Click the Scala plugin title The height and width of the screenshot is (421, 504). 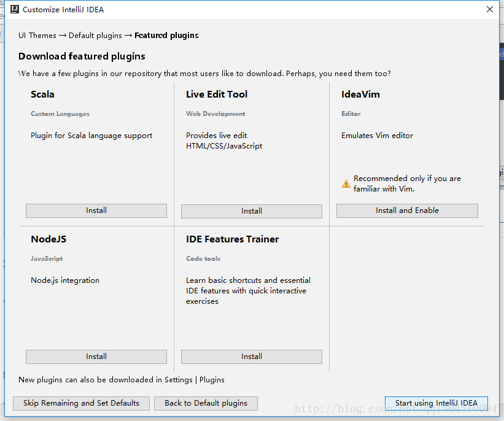tap(42, 95)
